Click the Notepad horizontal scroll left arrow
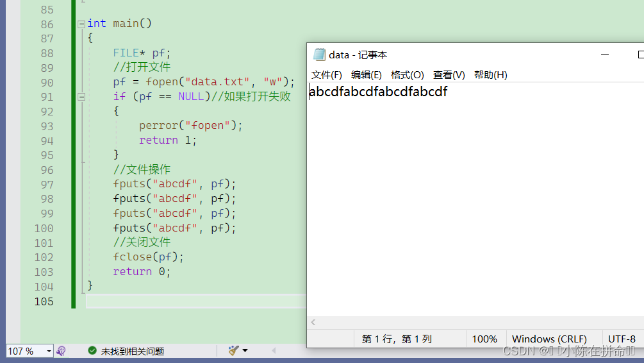 (313, 323)
